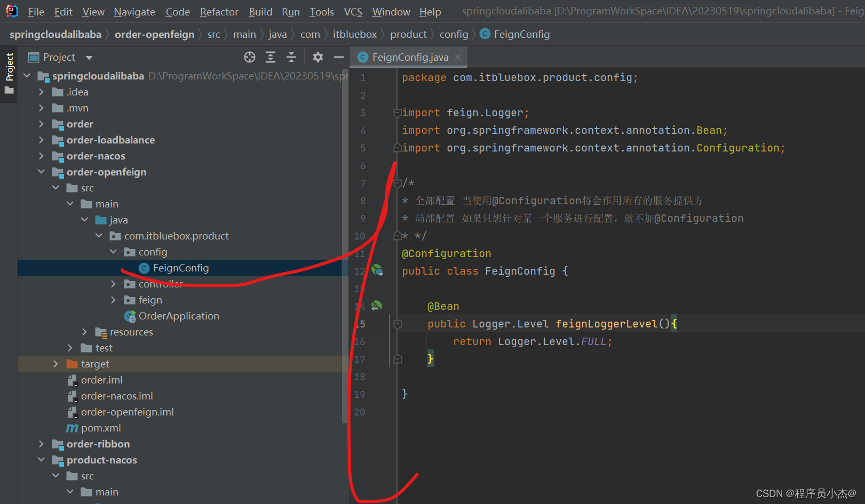
Task: Hide the Project panel with minus icon
Action: pos(338,57)
